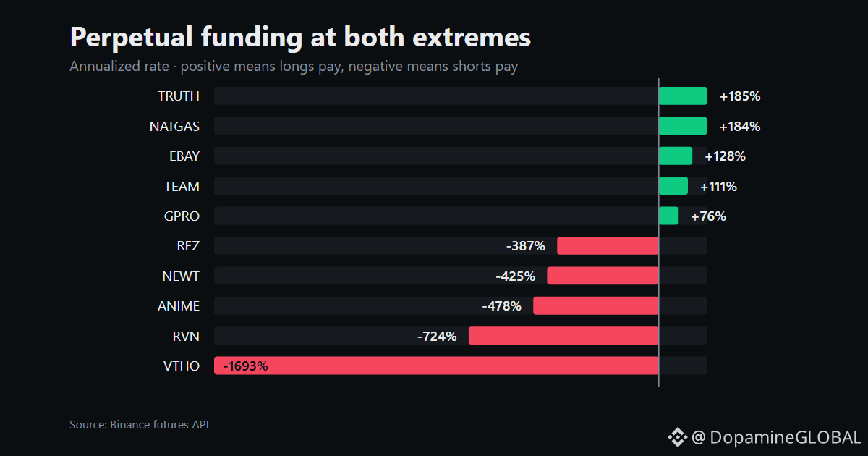Click the Annualized rate subtitle text
The image size is (868, 456).
(x=294, y=67)
